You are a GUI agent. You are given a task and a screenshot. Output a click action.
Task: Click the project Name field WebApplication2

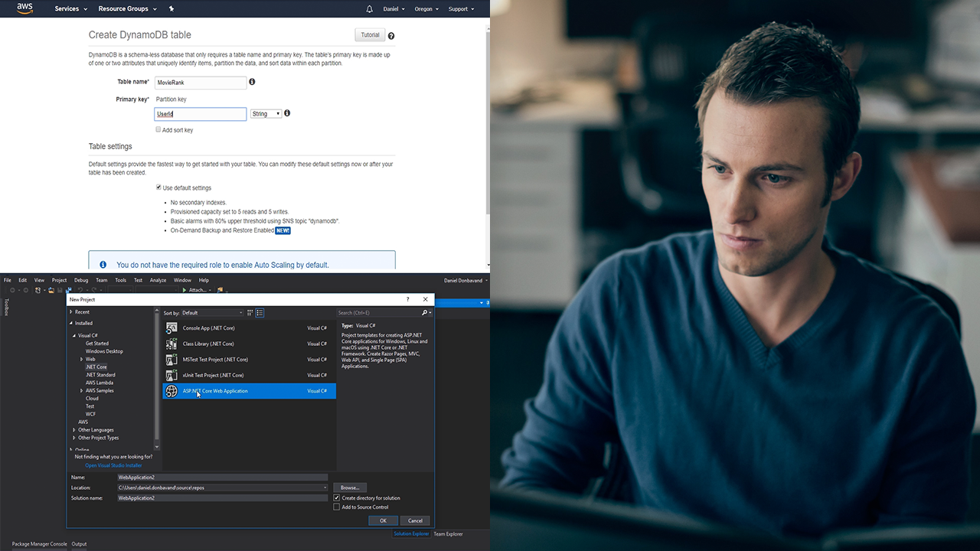pos(222,478)
